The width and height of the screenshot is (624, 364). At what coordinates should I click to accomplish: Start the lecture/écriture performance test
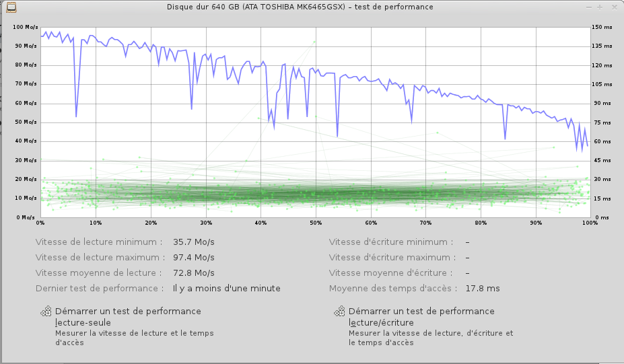(x=421, y=317)
